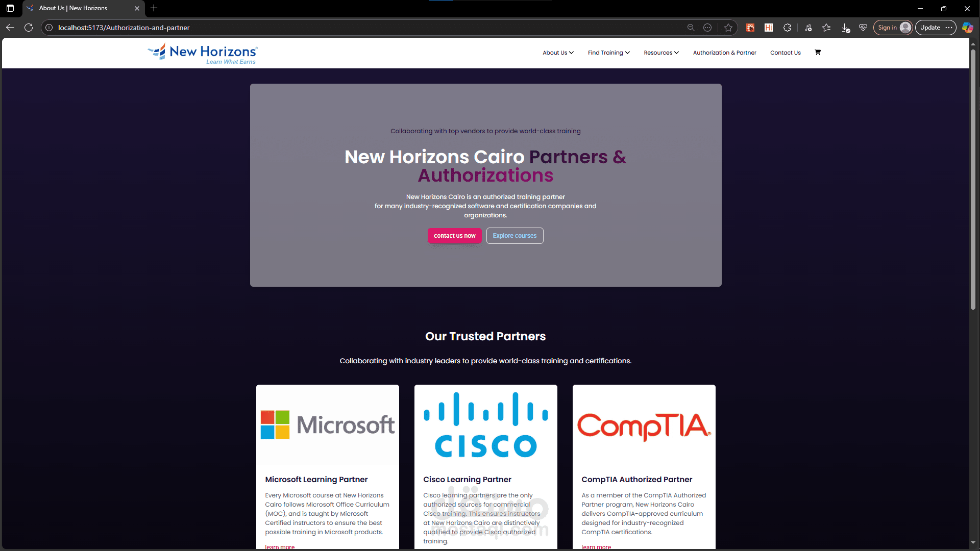980x551 pixels.
Task: Expand the About Us dropdown menu
Action: pyautogui.click(x=558, y=53)
